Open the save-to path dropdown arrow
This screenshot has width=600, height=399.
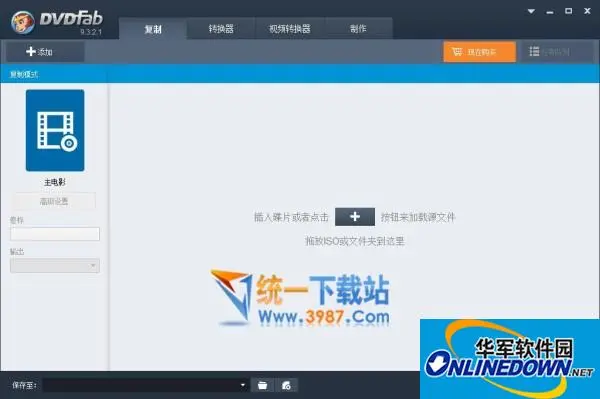(x=243, y=385)
